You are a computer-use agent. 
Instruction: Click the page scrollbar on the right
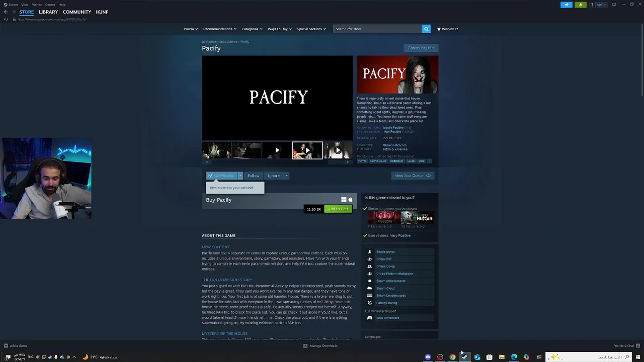click(641, 60)
